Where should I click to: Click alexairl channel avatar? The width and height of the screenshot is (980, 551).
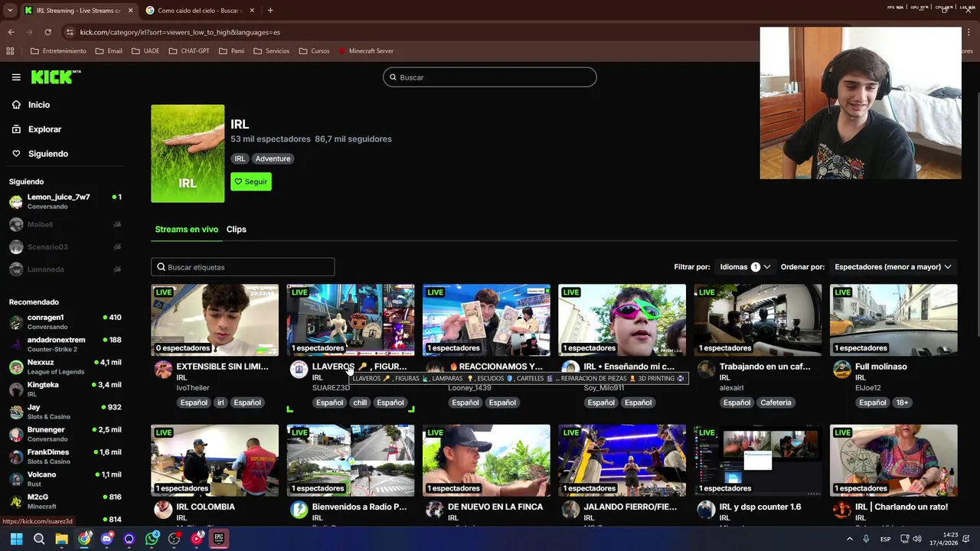click(706, 370)
